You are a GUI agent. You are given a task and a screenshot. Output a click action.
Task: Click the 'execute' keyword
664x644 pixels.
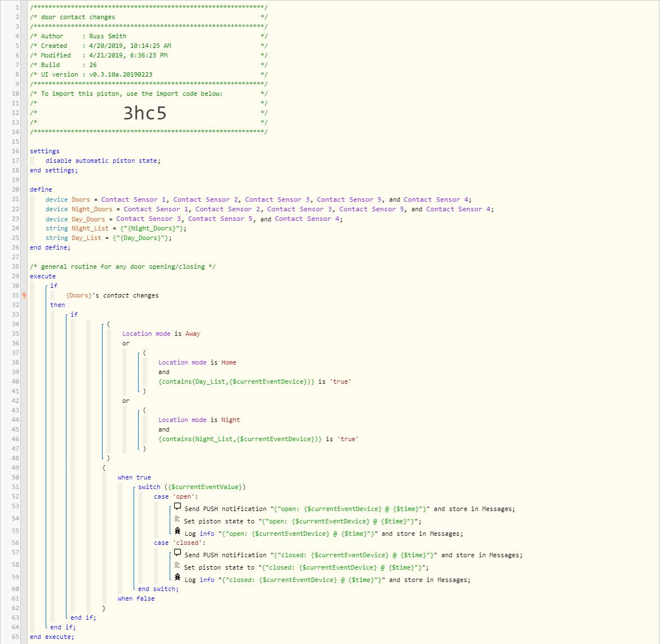coord(43,277)
